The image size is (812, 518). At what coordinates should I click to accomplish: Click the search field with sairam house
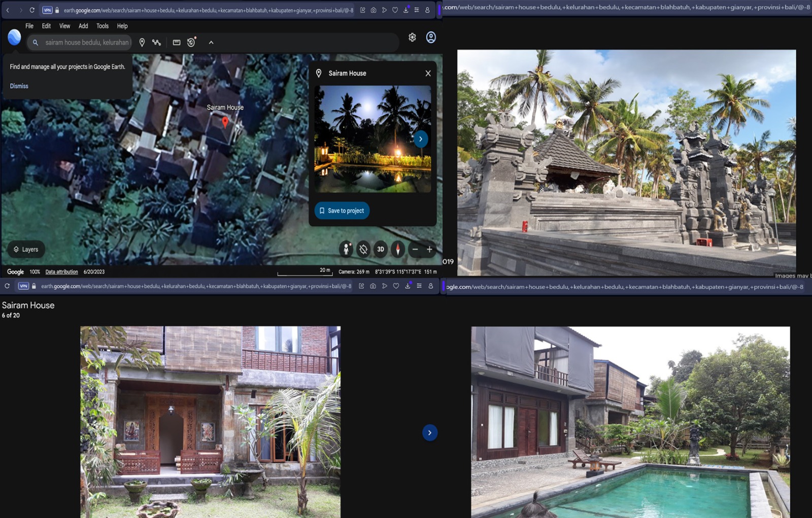[86, 43]
